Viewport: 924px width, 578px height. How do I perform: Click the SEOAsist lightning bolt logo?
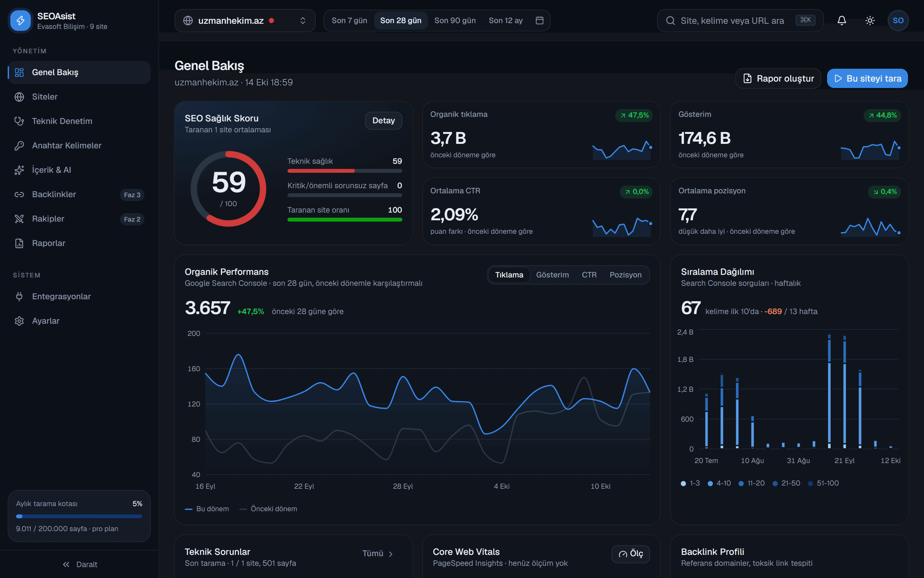20,20
